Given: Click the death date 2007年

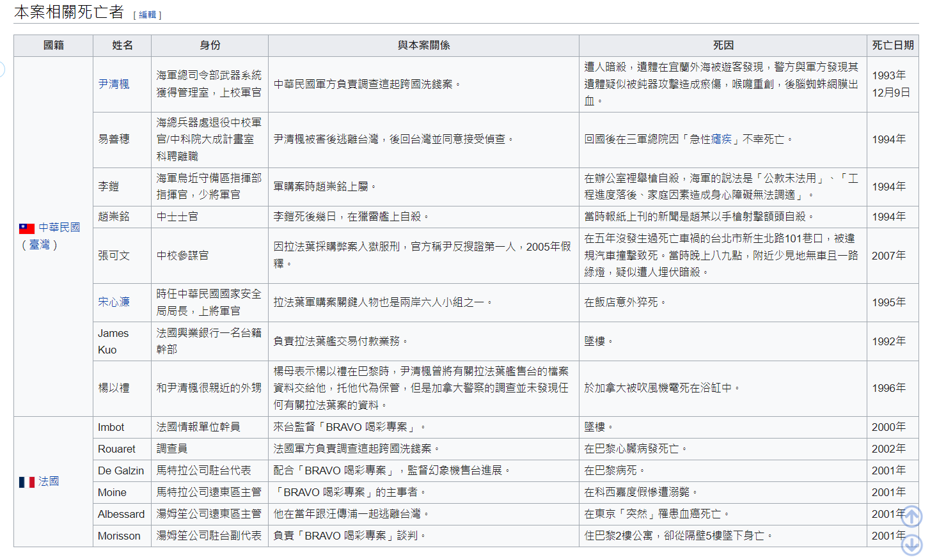Looking at the screenshot, I should point(893,256).
